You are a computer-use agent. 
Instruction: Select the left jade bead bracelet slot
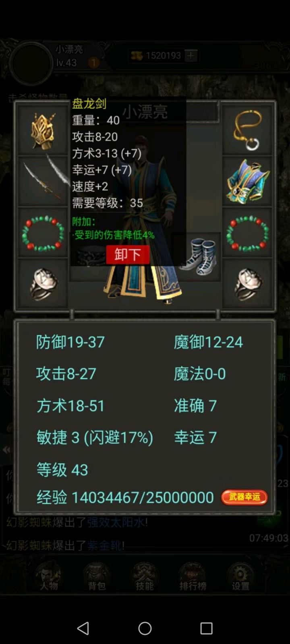click(x=43, y=233)
